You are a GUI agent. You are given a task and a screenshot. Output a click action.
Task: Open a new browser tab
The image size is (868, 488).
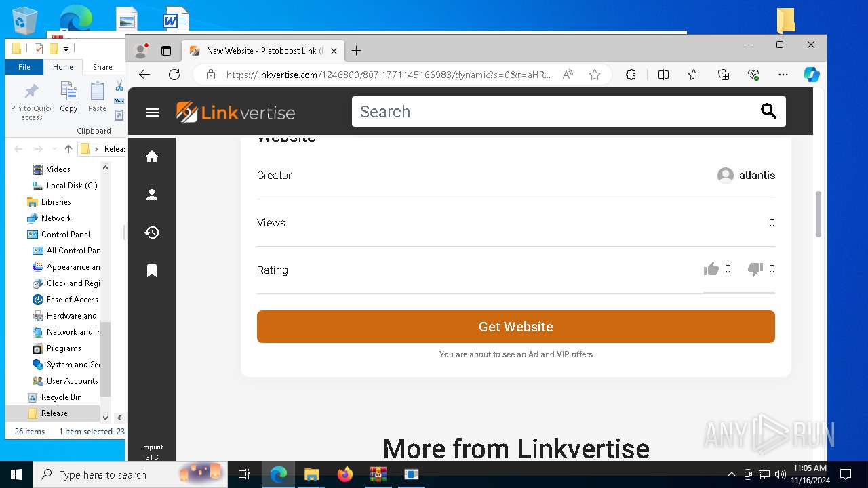pos(356,50)
